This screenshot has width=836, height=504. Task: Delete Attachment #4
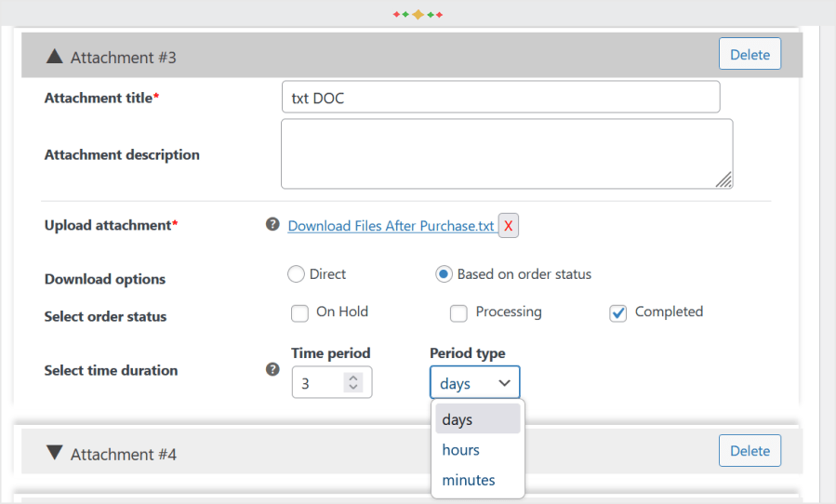coord(750,451)
